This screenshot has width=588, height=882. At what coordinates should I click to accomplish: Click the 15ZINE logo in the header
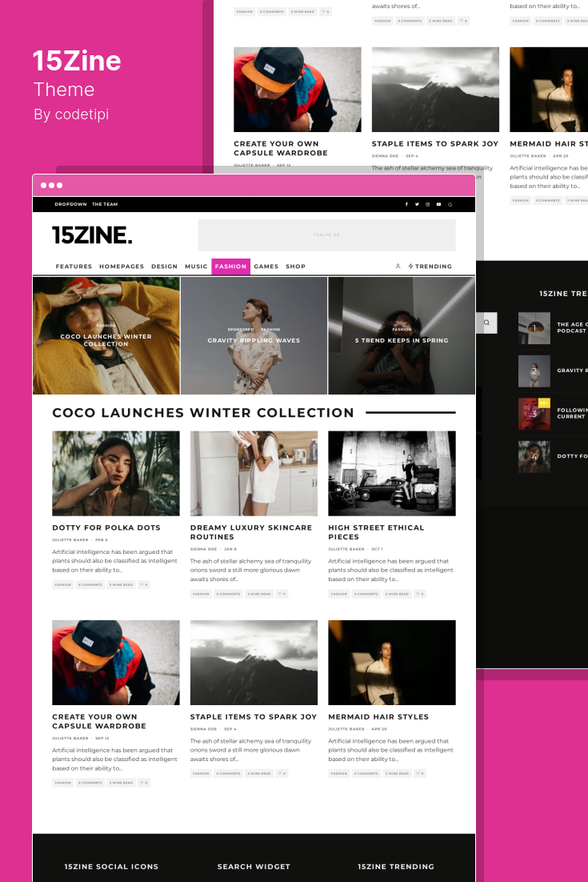tap(92, 235)
